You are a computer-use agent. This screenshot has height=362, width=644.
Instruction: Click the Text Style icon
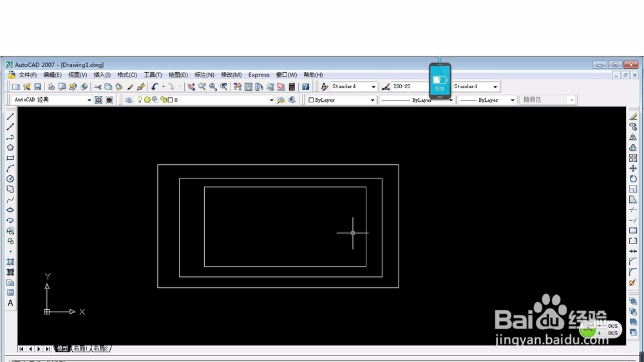point(325,87)
